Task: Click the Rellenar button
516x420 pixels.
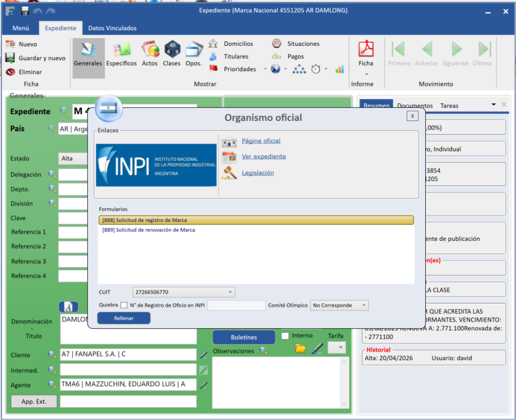Action: (123, 318)
